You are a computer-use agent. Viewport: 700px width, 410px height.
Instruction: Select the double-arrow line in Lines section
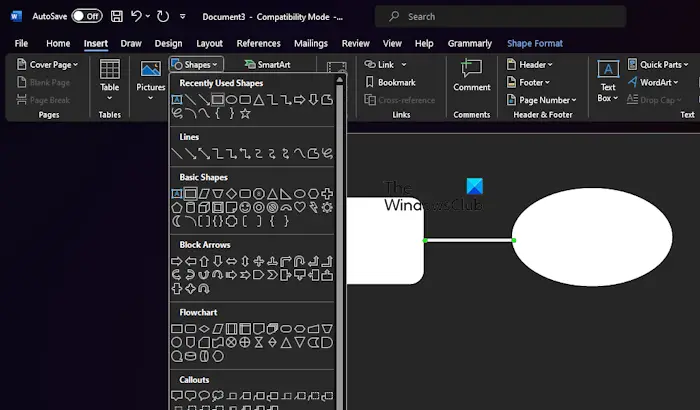pyautogui.click(x=204, y=154)
